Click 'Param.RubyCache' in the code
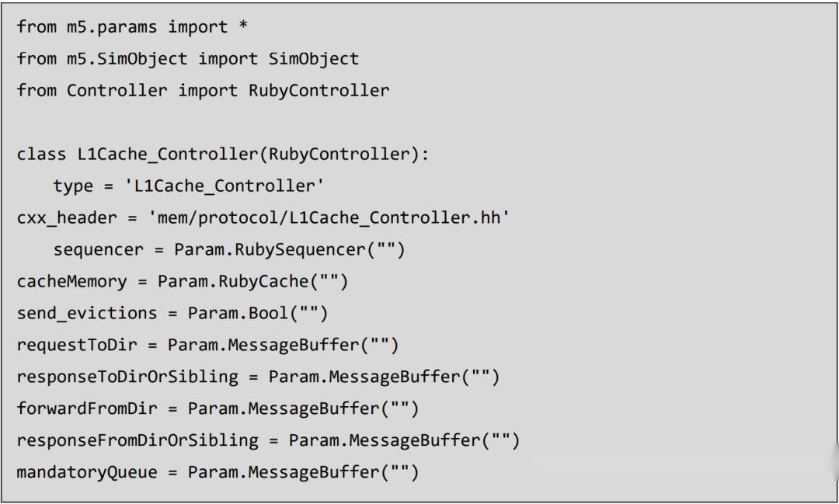 [233, 281]
